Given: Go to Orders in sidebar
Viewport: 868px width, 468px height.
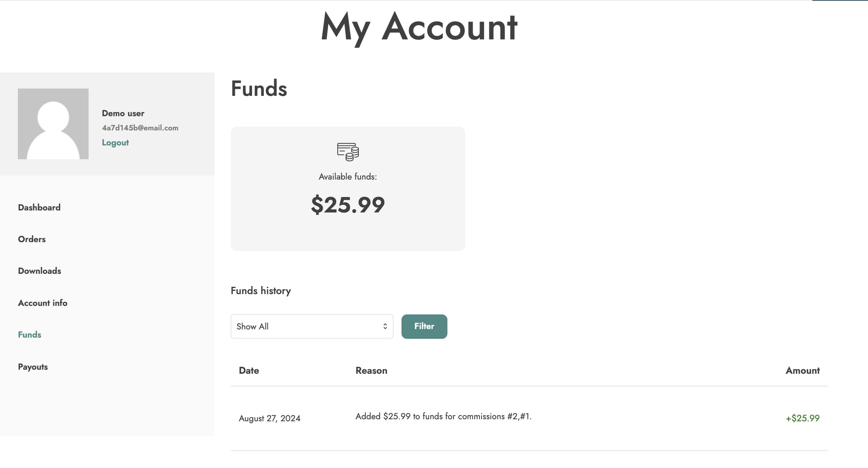Looking at the screenshot, I should [x=32, y=239].
